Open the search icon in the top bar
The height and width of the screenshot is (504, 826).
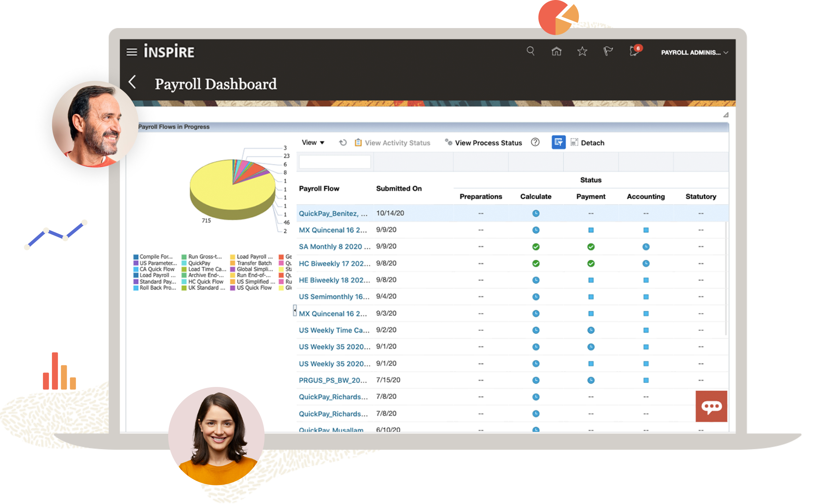click(x=531, y=51)
